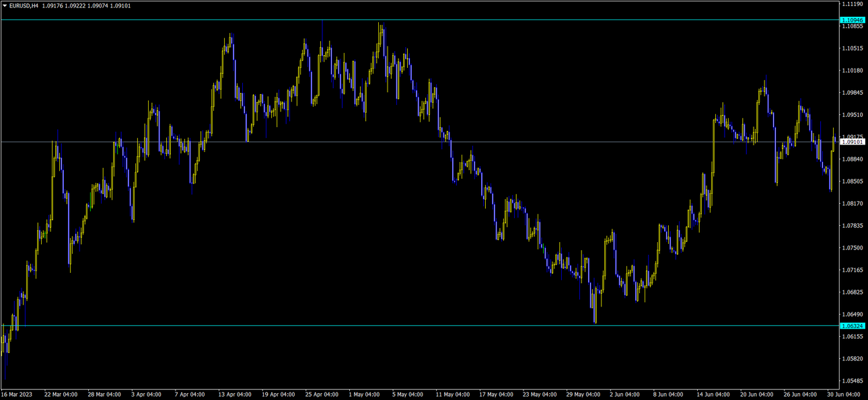
Task: Click the 1.07165 price scale label
Action: point(853,270)
